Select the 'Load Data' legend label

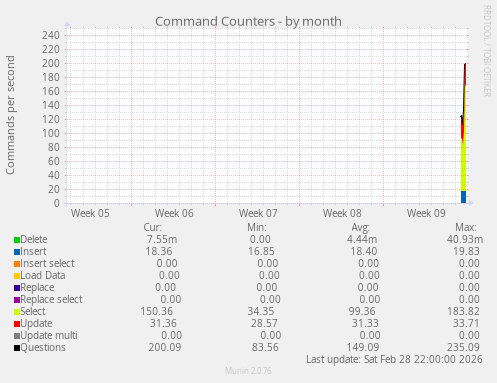43,275
